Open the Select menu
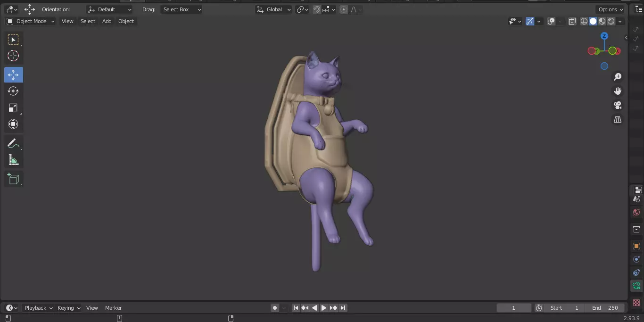Screen dimensions: 644x322 88,21
